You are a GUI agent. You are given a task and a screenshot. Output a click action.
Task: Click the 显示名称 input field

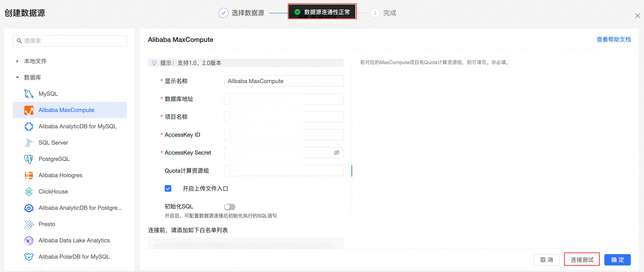click(x=283, y=81)
